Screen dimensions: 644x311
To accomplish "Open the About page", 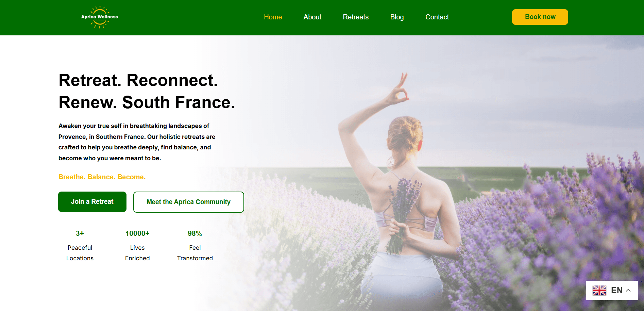I will (x=312, y=17).
